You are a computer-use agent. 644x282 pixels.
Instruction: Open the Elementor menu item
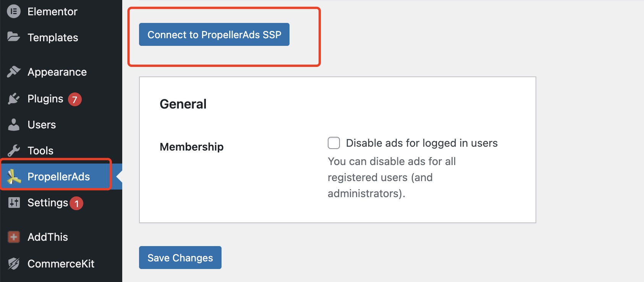coord(52,12)
